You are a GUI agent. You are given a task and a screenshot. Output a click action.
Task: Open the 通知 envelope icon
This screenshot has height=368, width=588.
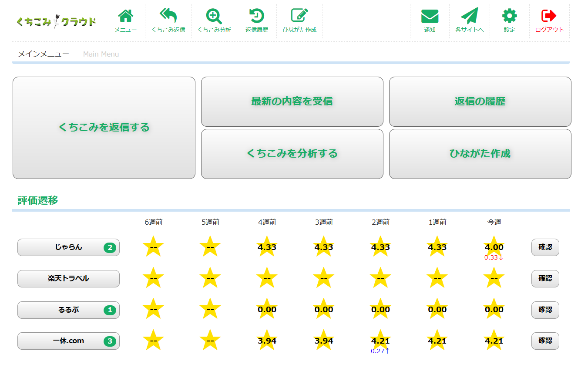(430, 17)
